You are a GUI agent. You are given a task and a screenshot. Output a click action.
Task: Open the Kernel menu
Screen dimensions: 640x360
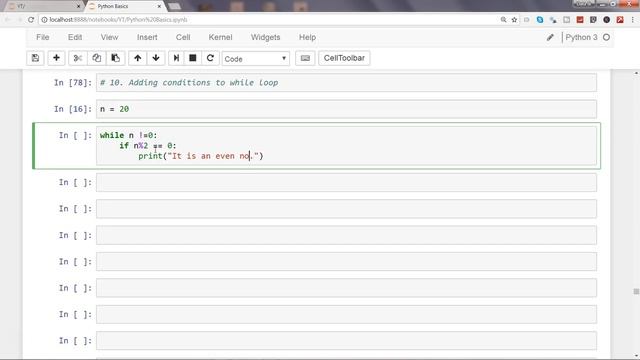click(220, 37)
